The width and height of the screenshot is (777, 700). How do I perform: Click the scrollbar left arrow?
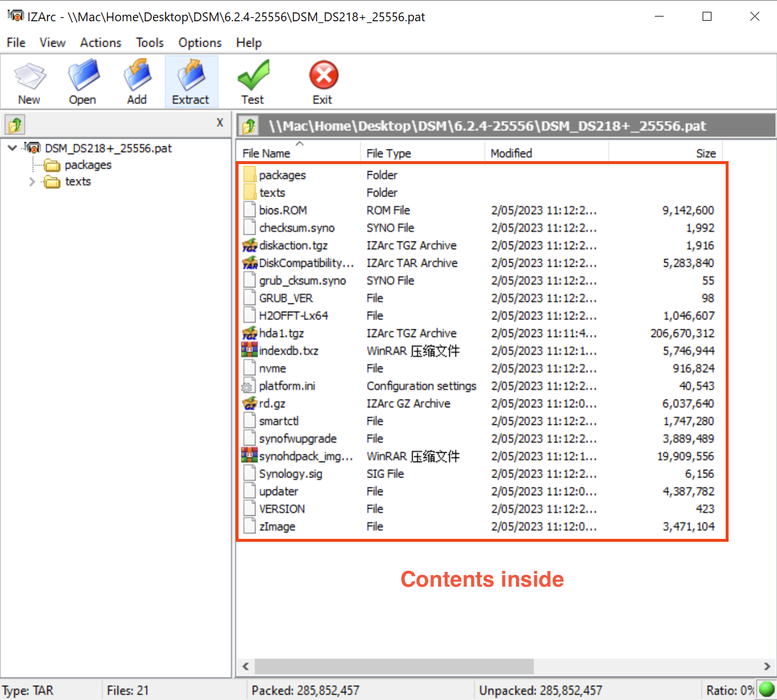[246, 666]
